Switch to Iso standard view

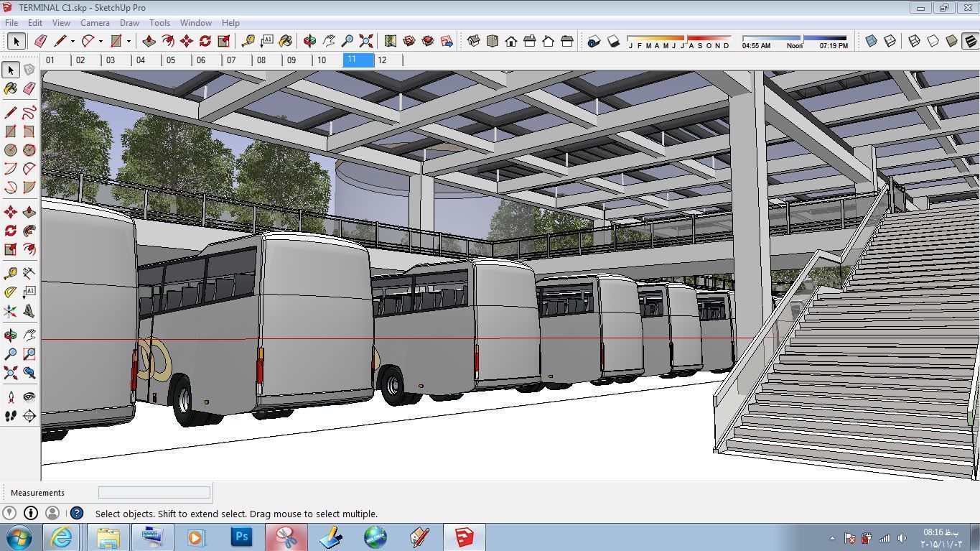coord(474,41)
